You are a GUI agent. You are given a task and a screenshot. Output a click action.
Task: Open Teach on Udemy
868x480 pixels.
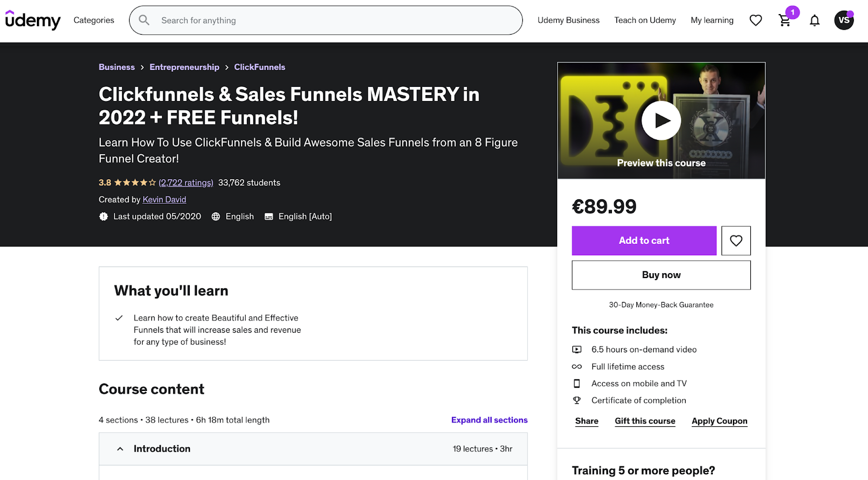point(645,20)
